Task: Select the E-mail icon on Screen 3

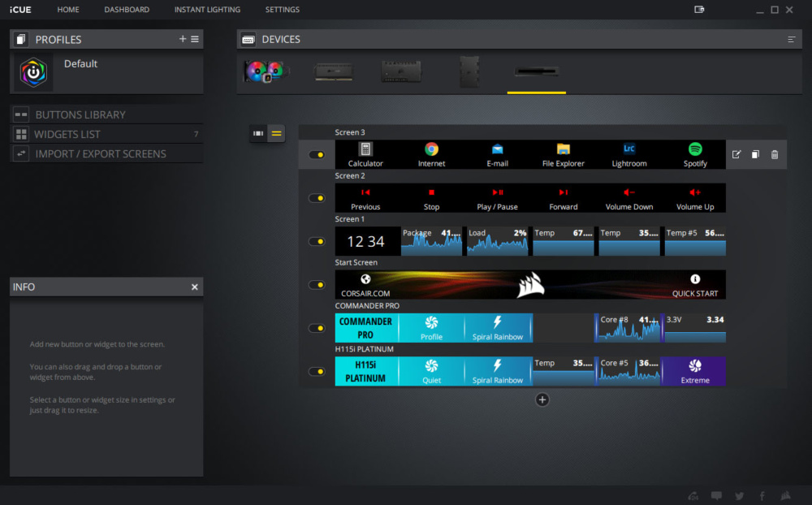Action: [497, 149]
